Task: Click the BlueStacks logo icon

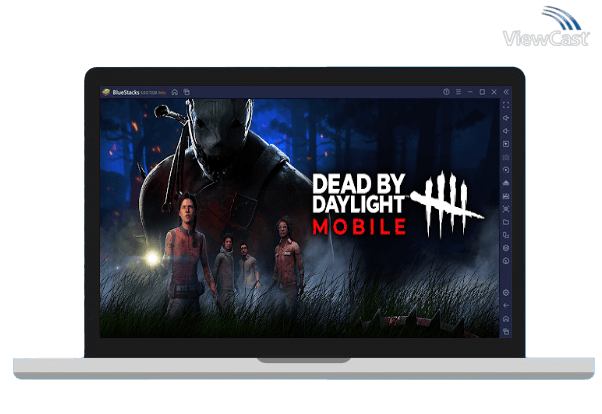Action: 106,92
